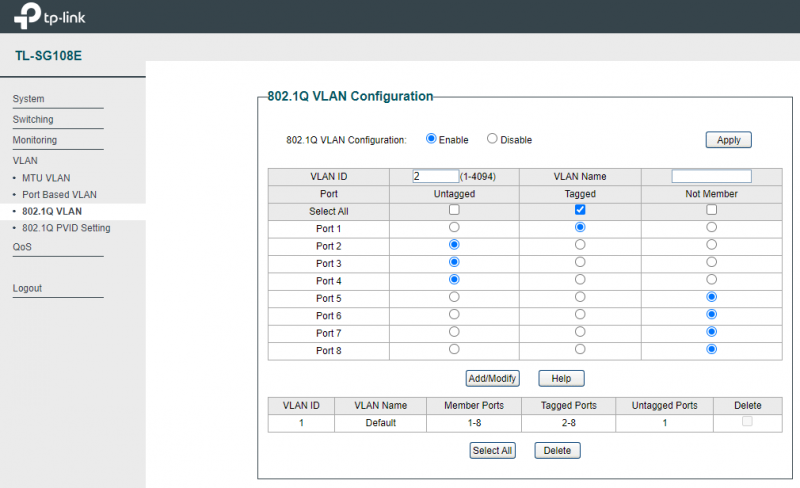This screenshot has width=800, height=488.
Task: Uncheck the Select All Tagged checkbox
Action: click(x=580, y=210)
